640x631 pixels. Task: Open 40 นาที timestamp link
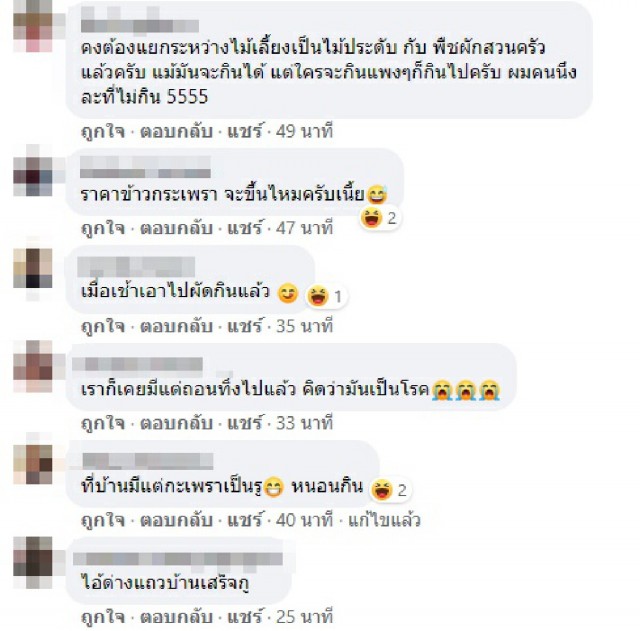click(304, 520)
